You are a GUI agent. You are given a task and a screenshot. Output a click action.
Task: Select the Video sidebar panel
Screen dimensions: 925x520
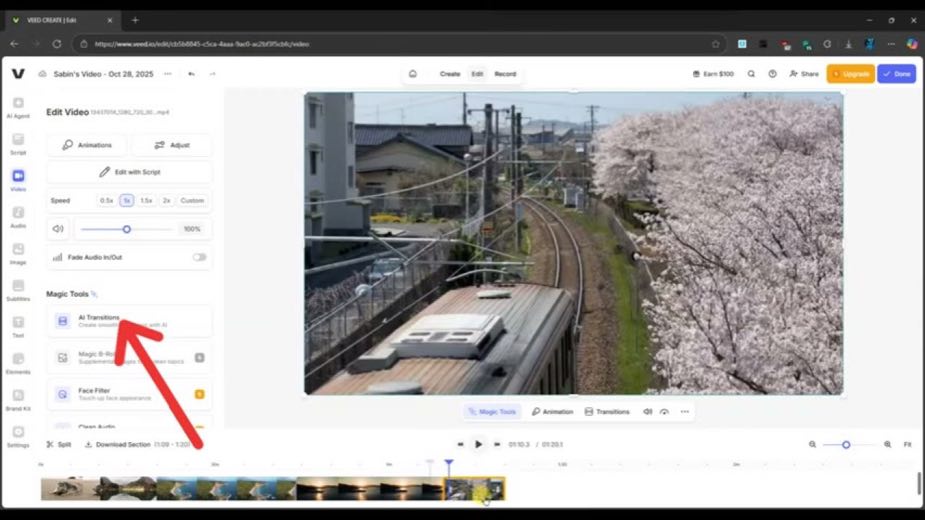coord(18,181)
